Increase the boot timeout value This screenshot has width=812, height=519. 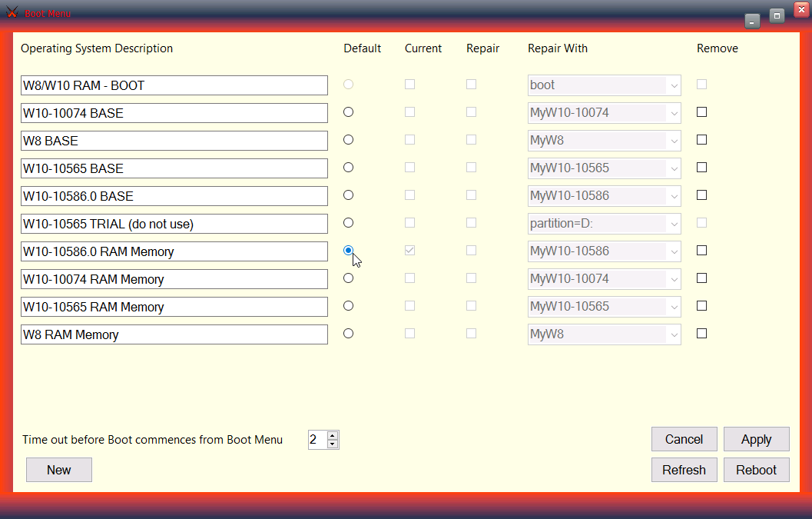tap(333, 435)
